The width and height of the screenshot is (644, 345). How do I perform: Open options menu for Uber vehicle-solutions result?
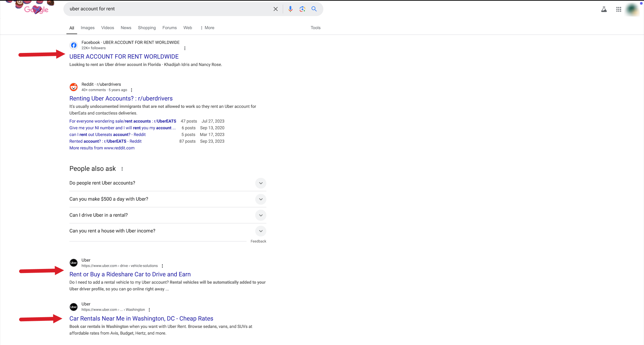point(162,266)
